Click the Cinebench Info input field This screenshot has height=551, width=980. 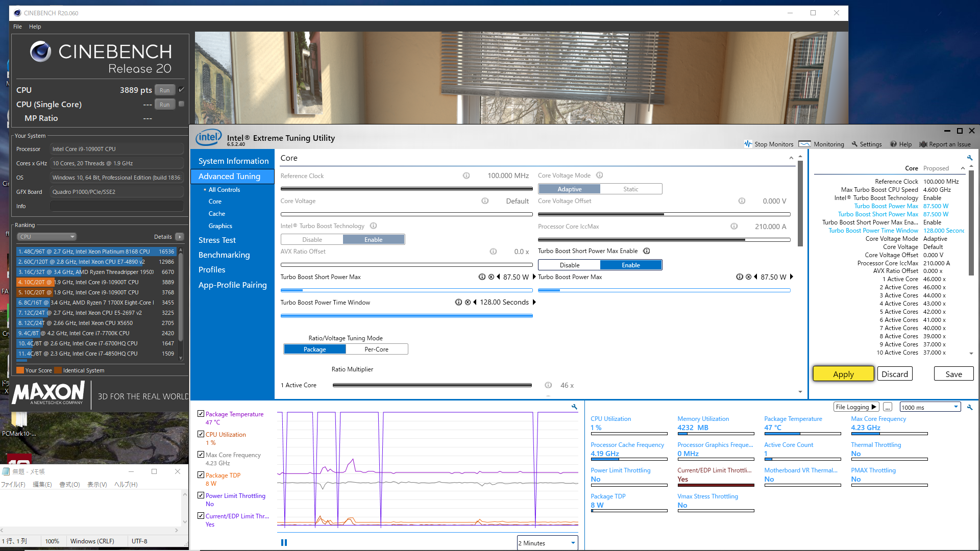117,206
